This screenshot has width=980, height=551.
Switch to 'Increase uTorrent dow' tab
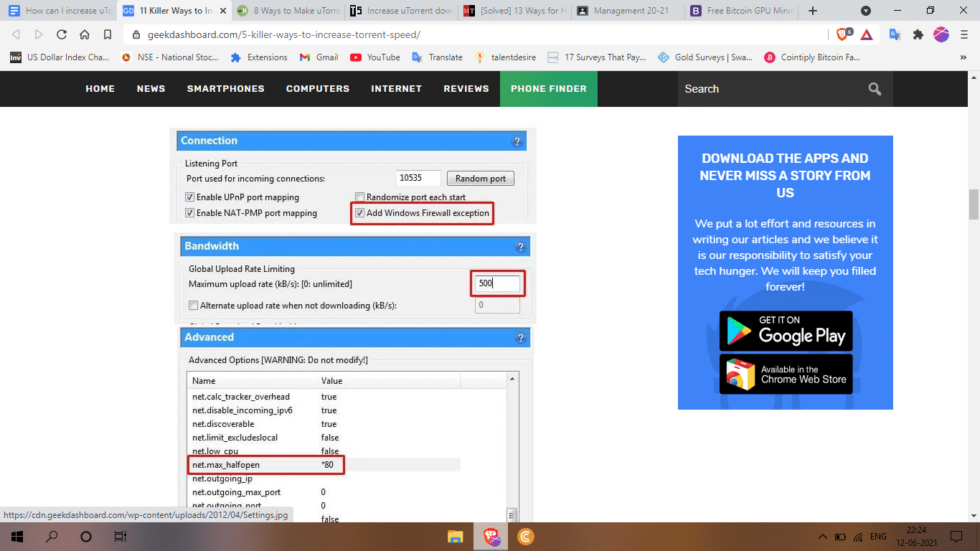pos(401,11)
